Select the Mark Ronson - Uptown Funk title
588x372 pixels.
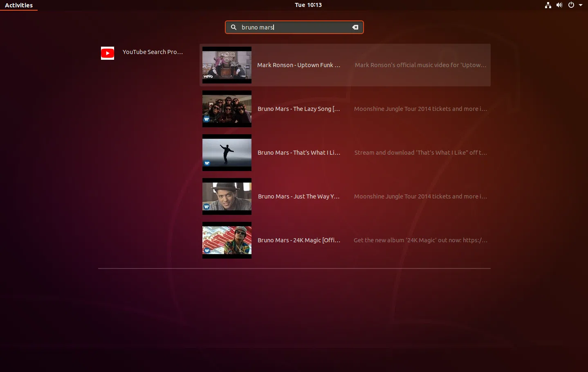(298, 65)
